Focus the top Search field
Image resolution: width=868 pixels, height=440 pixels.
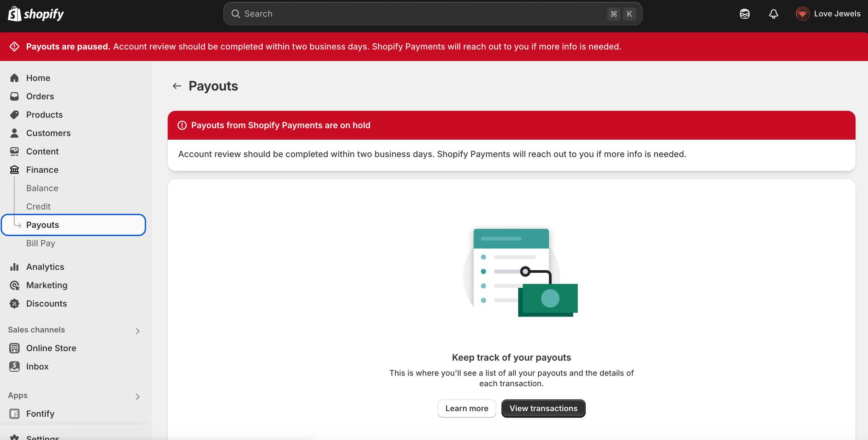tap(433, 14)
